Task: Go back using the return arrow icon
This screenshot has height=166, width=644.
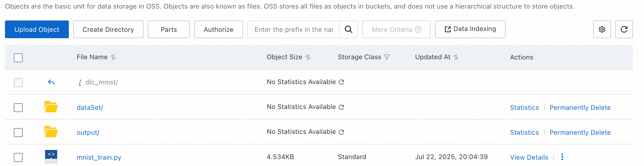Action: (x=51, y=82)
